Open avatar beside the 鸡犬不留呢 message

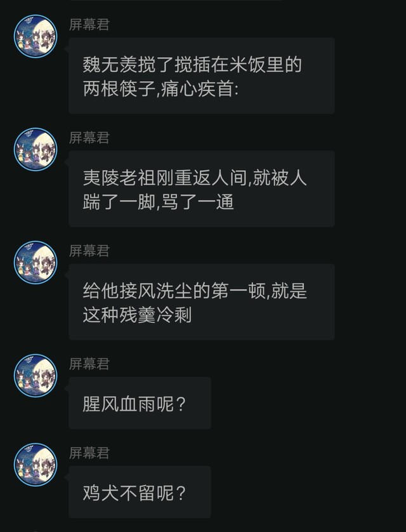[36, 465]
